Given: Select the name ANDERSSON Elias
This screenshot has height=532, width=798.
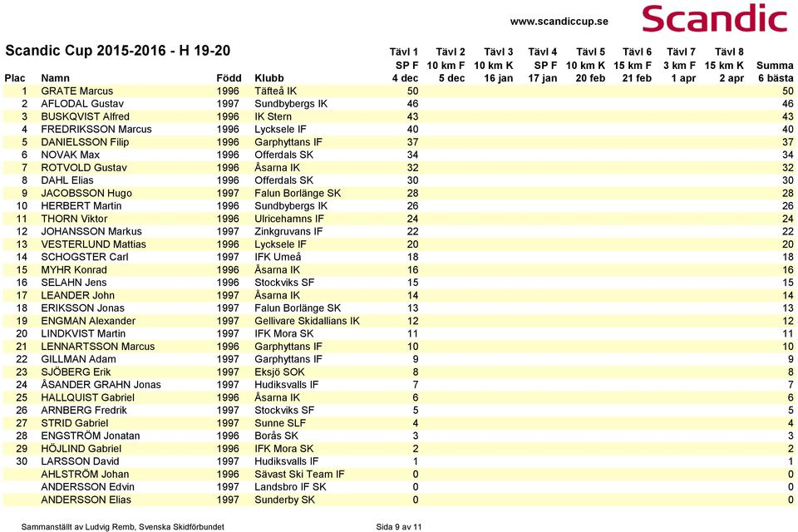Looking at the screenshot, I should point(86,500).
